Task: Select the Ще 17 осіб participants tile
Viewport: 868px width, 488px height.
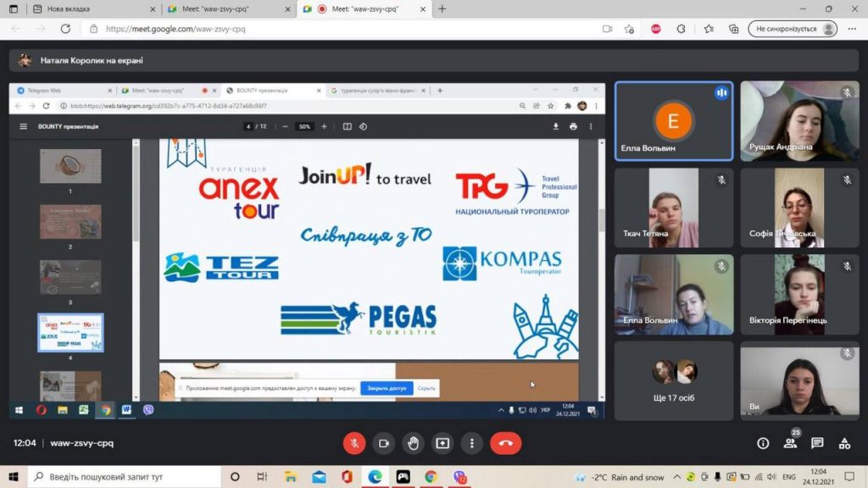Action: [673, 380]
